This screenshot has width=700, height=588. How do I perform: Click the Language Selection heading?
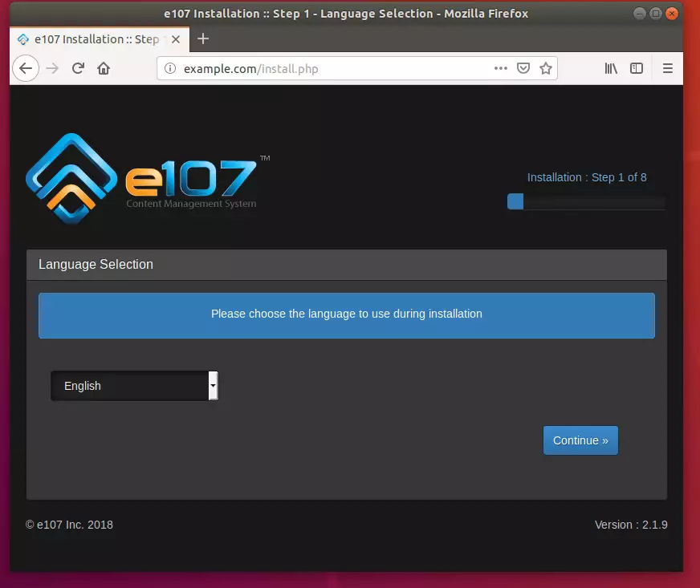tap(96, 264)
